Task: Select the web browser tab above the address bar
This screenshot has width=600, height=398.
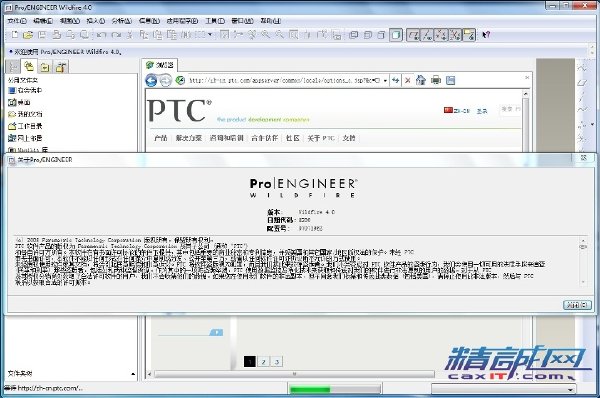Action: [x=160, y=65]
